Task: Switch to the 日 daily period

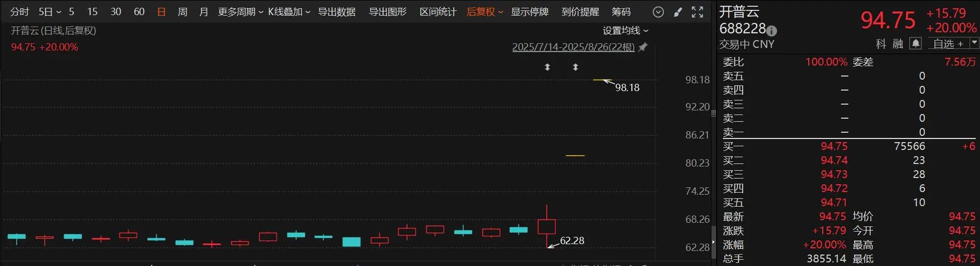Action: coord(161,11)
